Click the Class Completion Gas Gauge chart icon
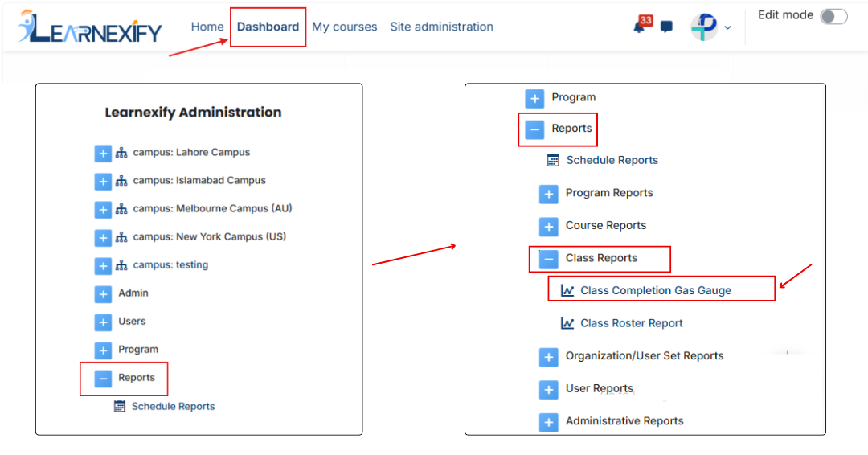The width and height of the screenshot is (868, 455). pos(567,290)
